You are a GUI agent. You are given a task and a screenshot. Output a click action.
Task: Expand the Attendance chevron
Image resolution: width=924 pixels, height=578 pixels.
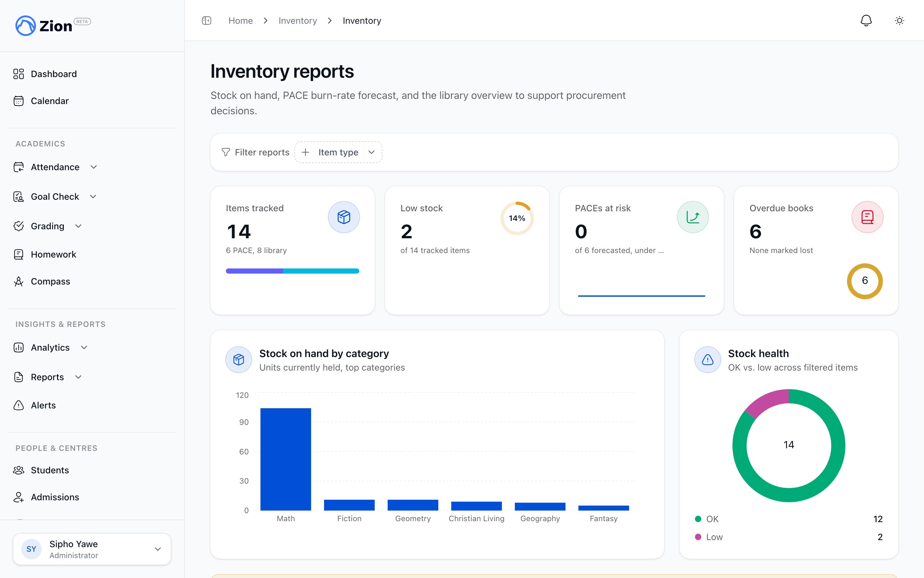[94, 167]
